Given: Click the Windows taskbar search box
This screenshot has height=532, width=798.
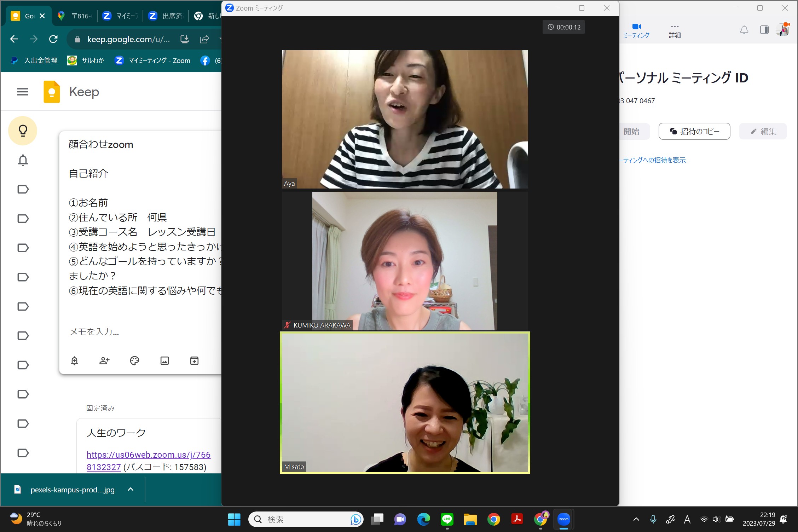Looking at the screenshot, I should click(306, 519).
